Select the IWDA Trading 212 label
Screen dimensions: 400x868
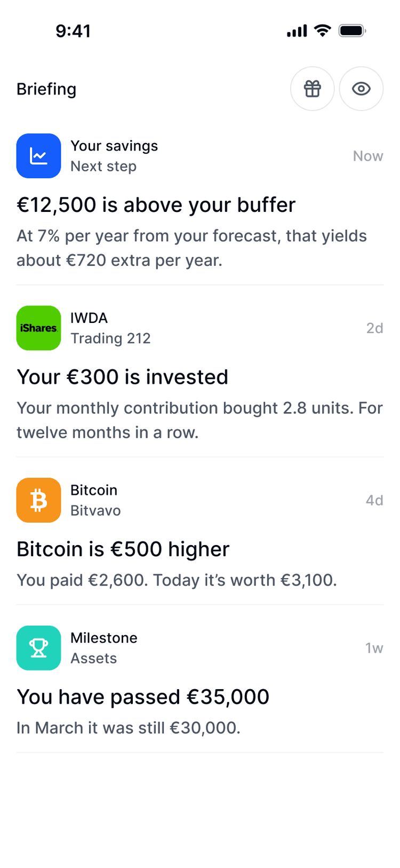coord(110,328)
